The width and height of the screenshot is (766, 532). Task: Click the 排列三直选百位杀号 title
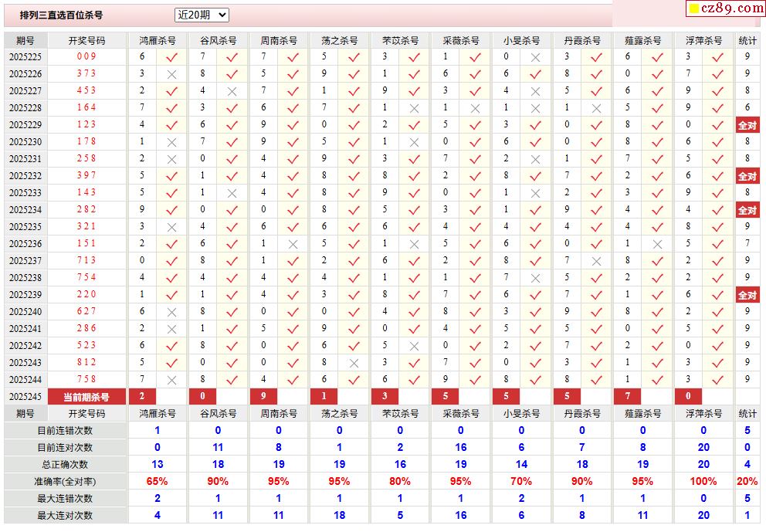tap(61, 15)
